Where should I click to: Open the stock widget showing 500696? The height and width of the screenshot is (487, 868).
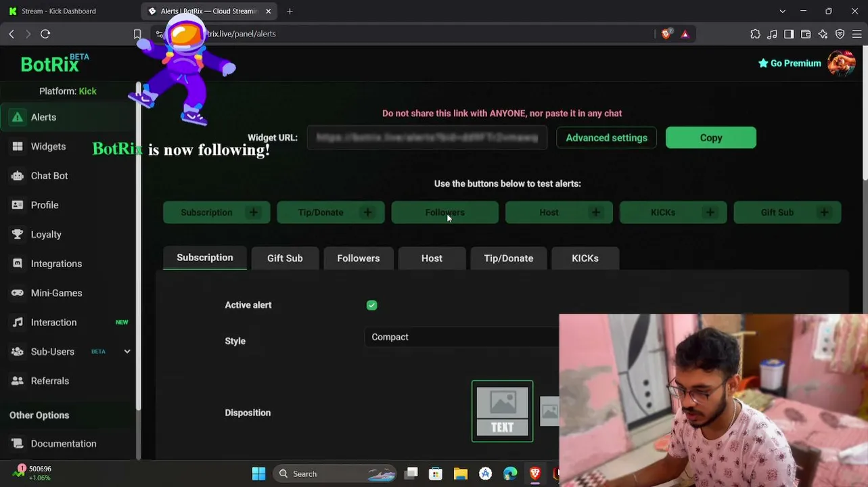(x=31, y=473)
